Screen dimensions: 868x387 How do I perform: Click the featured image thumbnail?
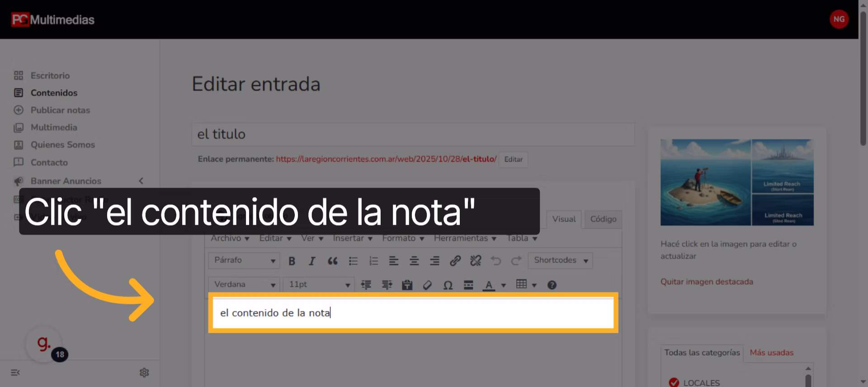pos(737,182)
